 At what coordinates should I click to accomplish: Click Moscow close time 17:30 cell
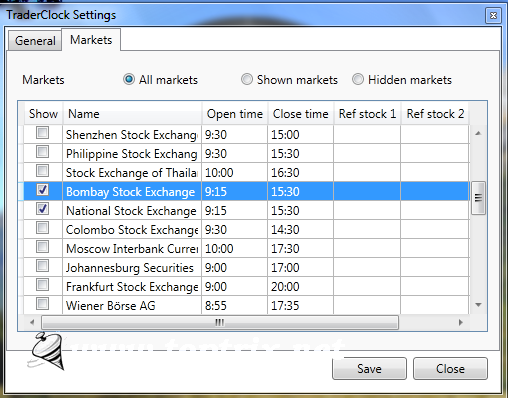[x=301, y=248]
